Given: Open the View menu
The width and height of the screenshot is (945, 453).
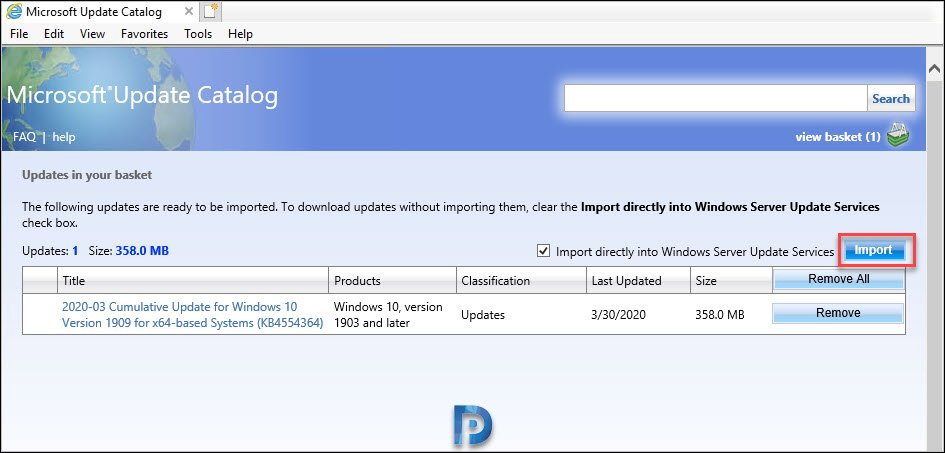Looking at the screenshot, I should [92, 34].
